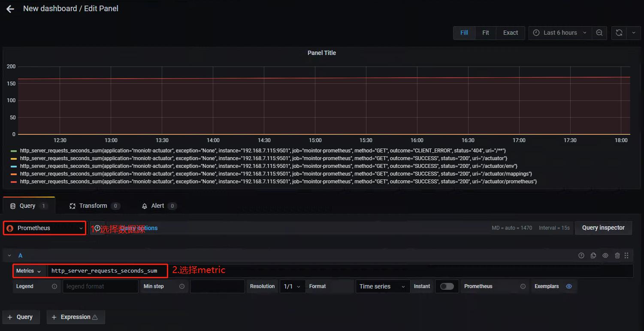
Task: Add a new Query
Action: click(21, 317)
